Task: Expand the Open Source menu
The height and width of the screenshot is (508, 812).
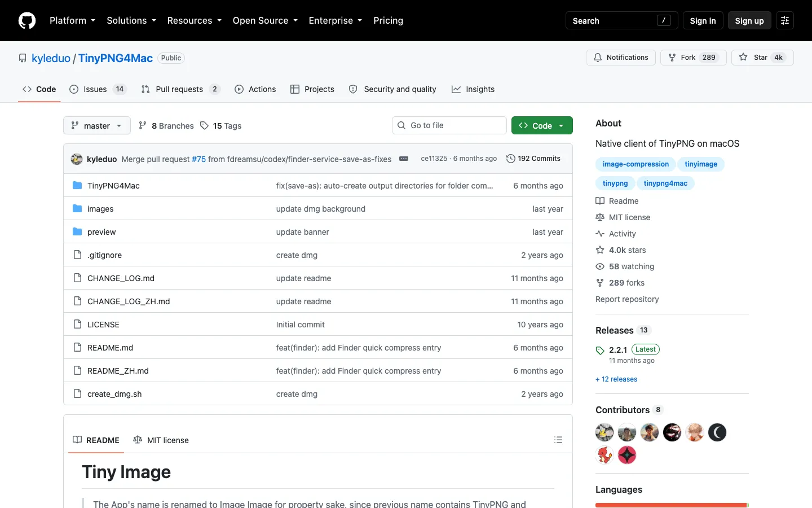Action: 265,20
